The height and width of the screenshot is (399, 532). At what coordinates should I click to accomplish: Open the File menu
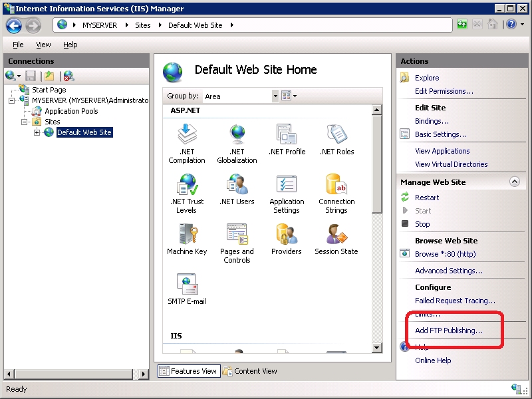tap(17, 45)
